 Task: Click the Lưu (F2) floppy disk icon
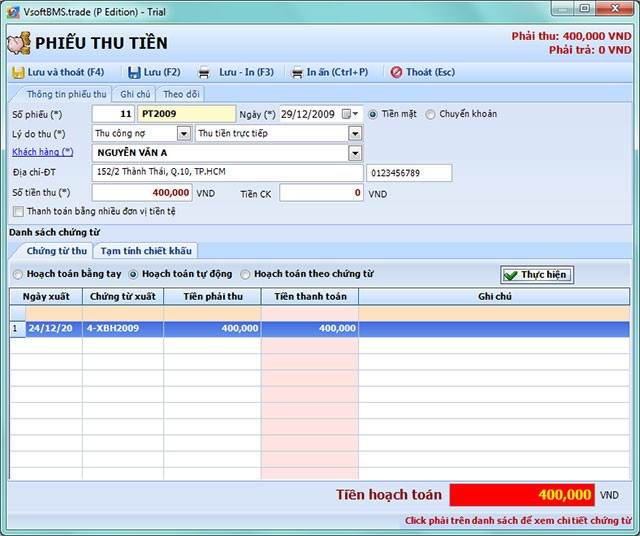point(134,72)
